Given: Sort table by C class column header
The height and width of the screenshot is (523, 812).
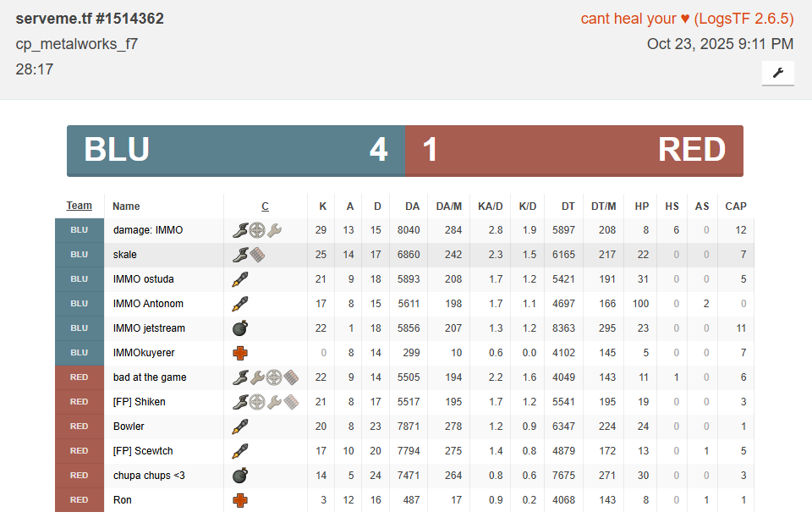Looking at the screenshot, I should 265,206.
